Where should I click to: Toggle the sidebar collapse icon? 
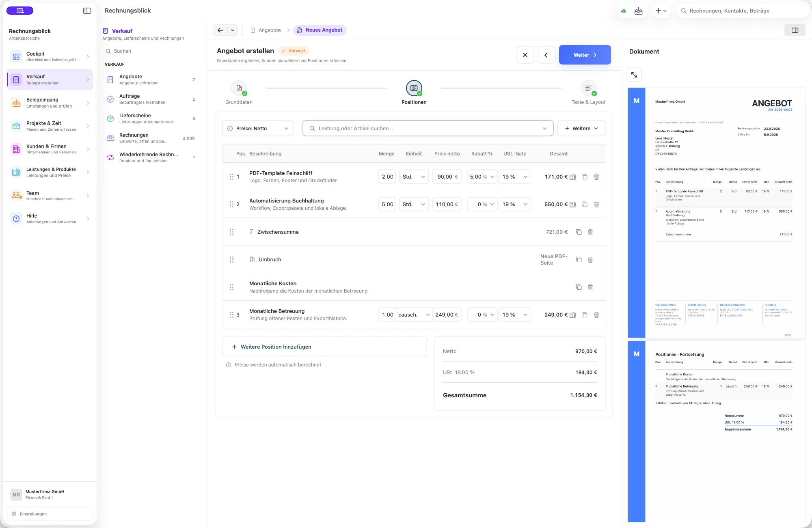click(87, 11)
